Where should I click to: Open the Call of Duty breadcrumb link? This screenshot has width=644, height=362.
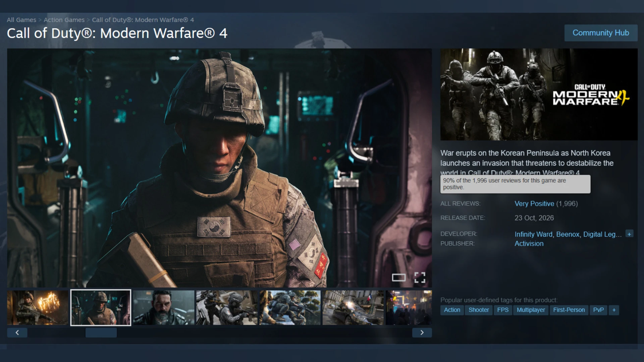click(143, 20)
